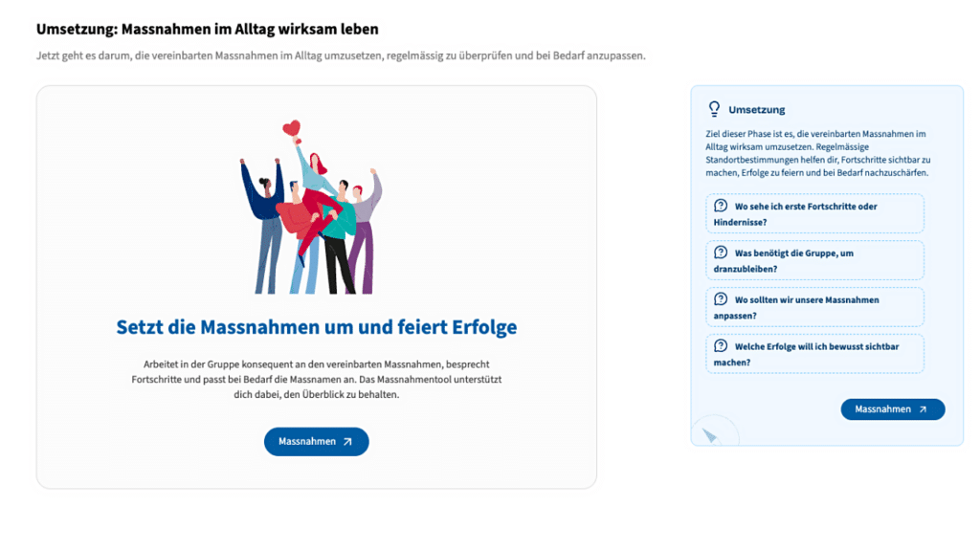The width and height of the screenshot is (980, 551).
Task: Click the lightbulb icon beside Umsetzung
Action: tap(714, 109)
